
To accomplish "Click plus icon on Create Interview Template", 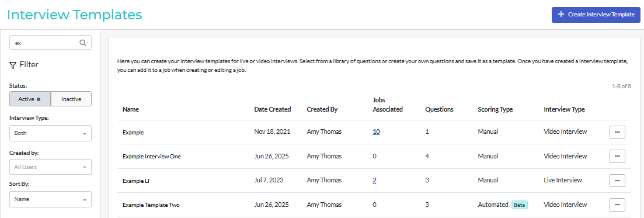I will (561, 14).
